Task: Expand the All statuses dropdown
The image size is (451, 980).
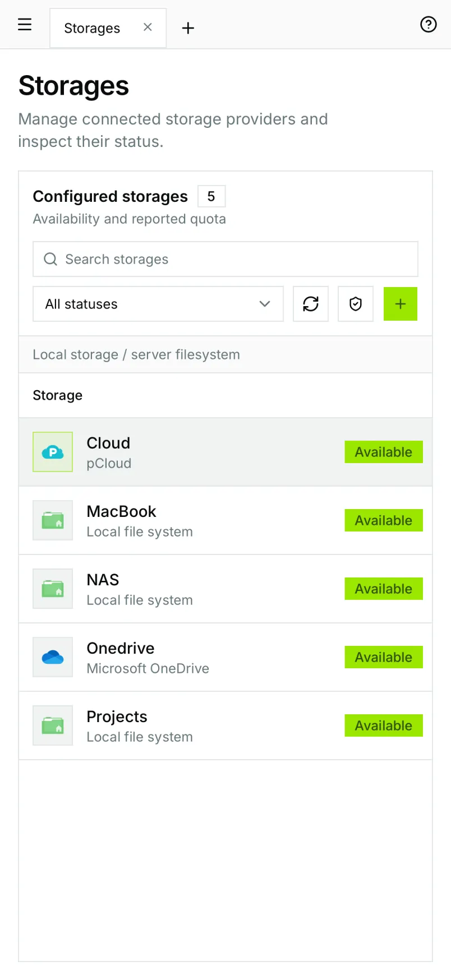Action: pyautogui.click(x=158, y=304)
